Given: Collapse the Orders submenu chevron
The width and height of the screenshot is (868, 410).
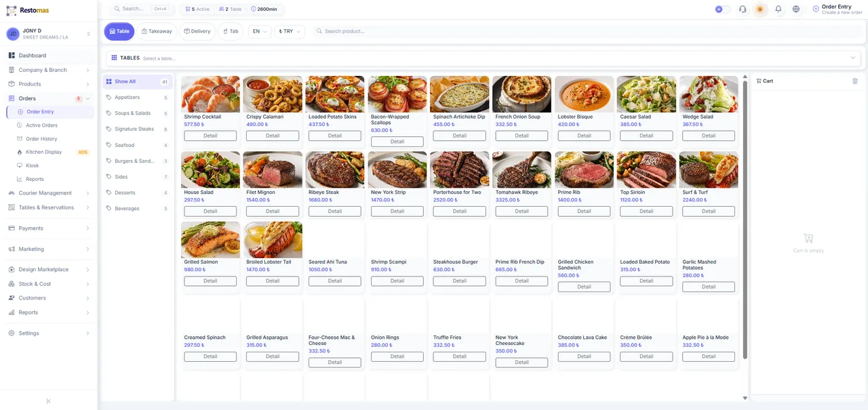Looking at the screenshot, I should 87,99.
